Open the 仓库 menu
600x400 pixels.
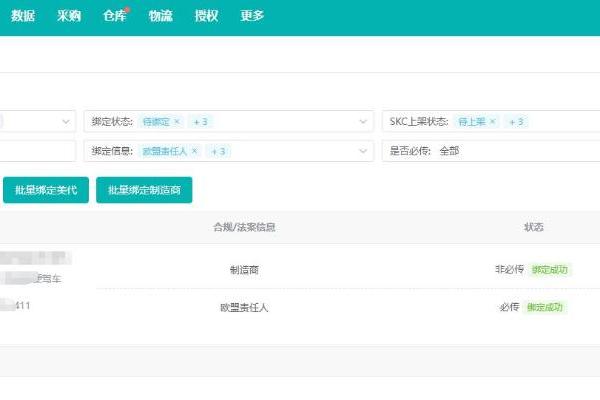tap(114, 16)
